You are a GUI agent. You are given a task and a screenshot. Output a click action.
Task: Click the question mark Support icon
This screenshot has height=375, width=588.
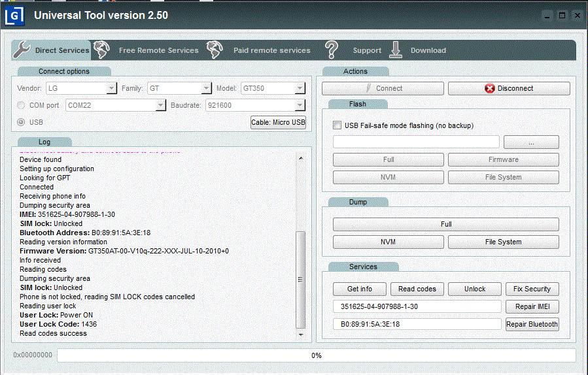pyautogui.click(x=332, y=50)
